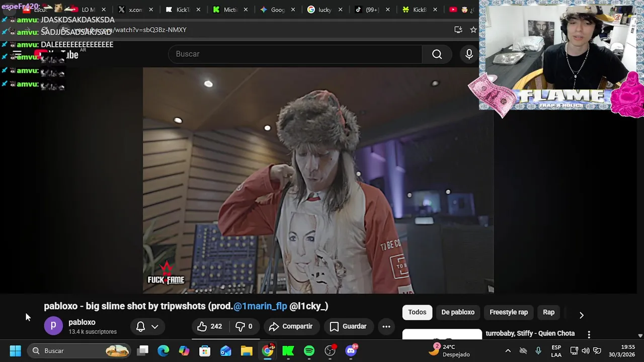The width and height of the screenshot is (644, 362).
Task: Open options for Quien Chota recommended video
Action: pyautogui.click(x=589, y=334)
